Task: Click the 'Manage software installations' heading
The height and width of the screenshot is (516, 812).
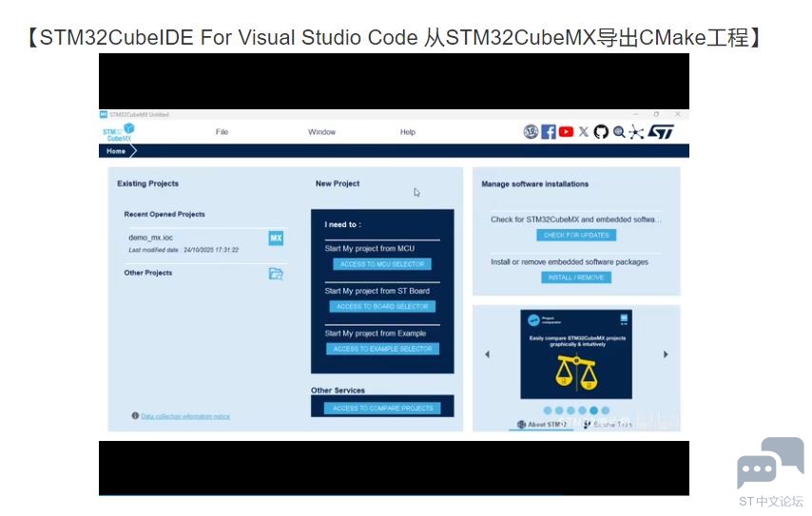Action: (x=535, y=183)
